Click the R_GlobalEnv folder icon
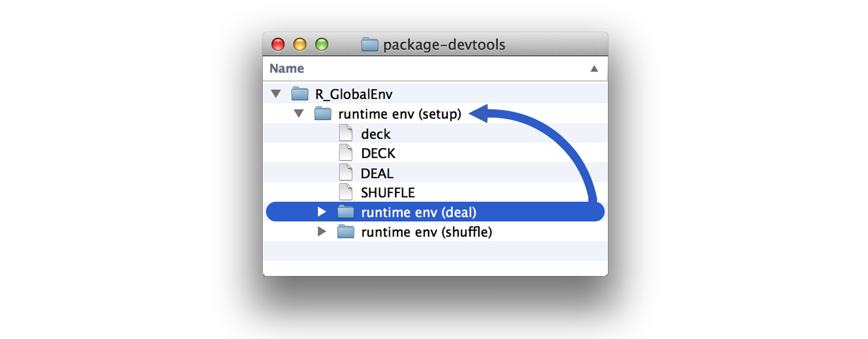Viewport: 868px width, 339px height. pos(300,94)
